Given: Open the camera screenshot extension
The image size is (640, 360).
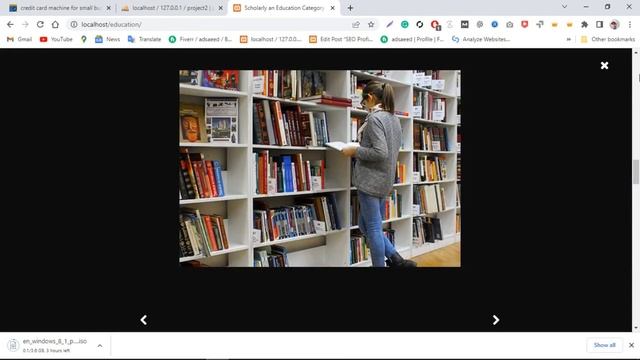Looking at the screenshot, I should 510,24.
